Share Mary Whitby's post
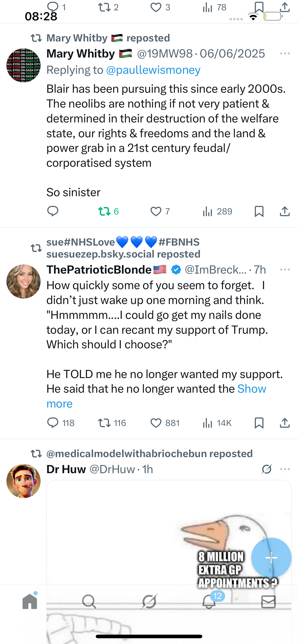 click(x=285, y=212)
